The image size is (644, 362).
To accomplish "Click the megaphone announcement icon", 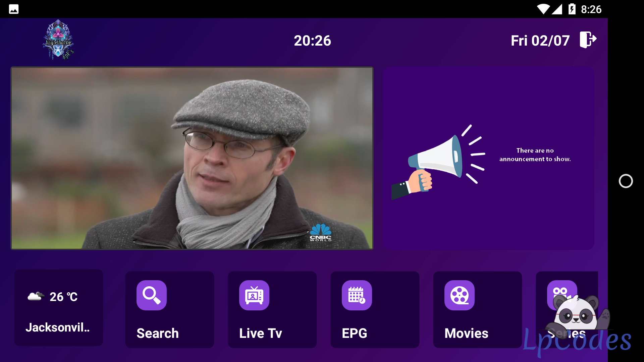I will pos(438,162).
